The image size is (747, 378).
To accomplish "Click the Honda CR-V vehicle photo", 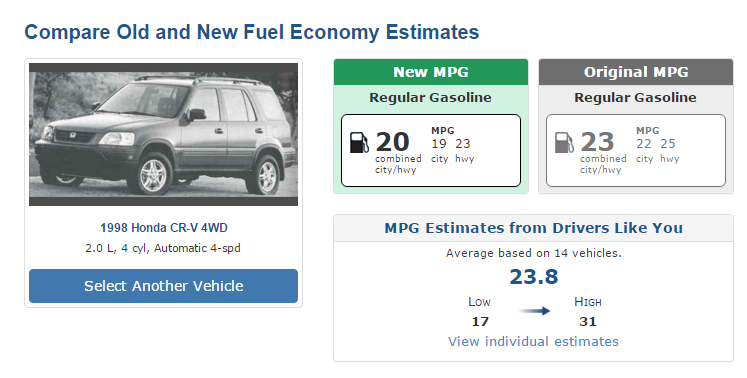I will [x=163, y=134].
